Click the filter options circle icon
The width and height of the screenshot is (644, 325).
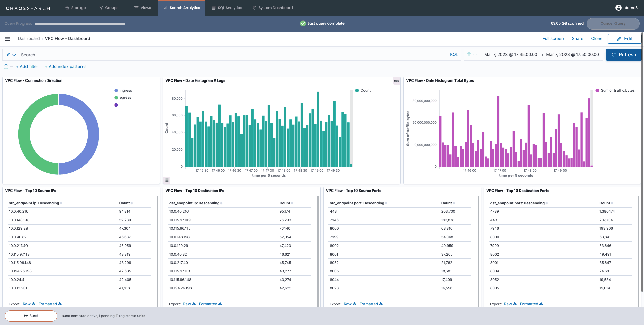point(6,67)
